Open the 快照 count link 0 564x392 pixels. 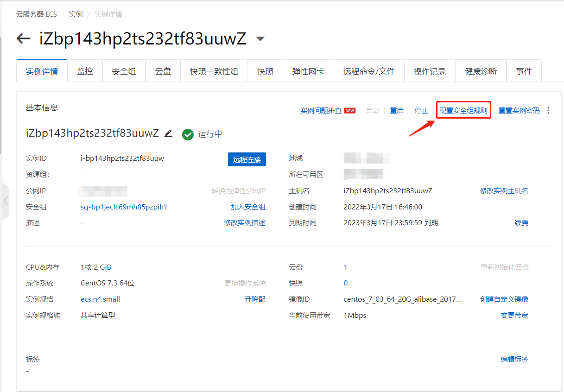[346, 283]
